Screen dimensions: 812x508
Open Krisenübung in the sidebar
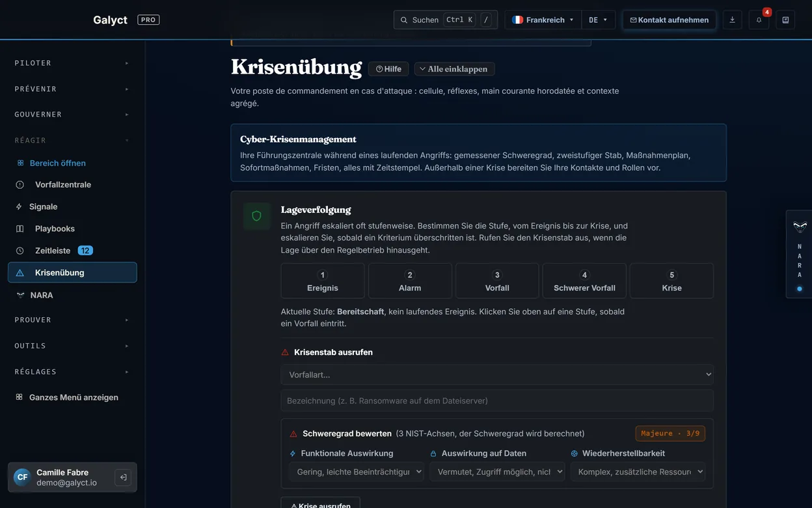(x=72, y=273)
